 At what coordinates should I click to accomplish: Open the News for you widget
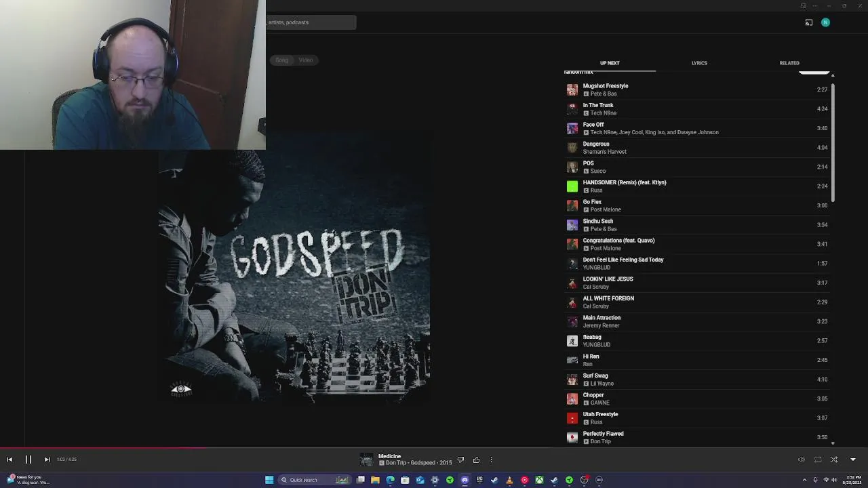click(x=27, y=480)
